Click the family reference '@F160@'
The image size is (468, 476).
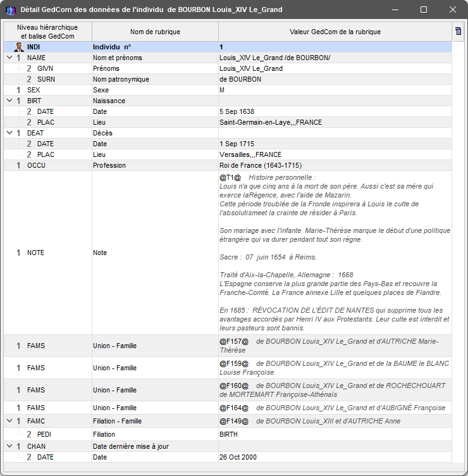(234, 385)
